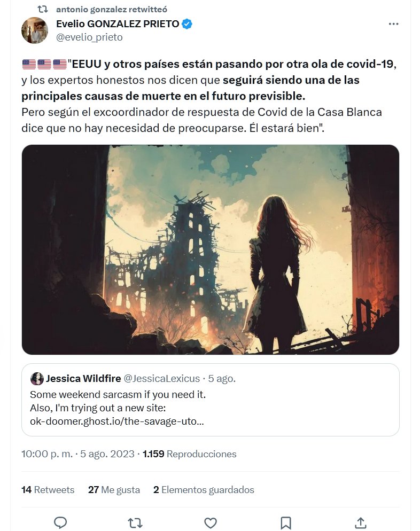The image size is (420, 531).
Task: Click the 10:00 p. m. timestamp
Action: click(x=47, y=454)
